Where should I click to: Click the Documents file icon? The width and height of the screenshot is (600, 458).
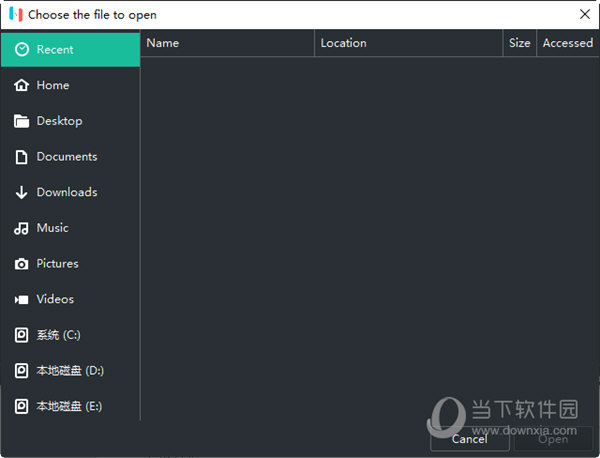tap(21, 157)
